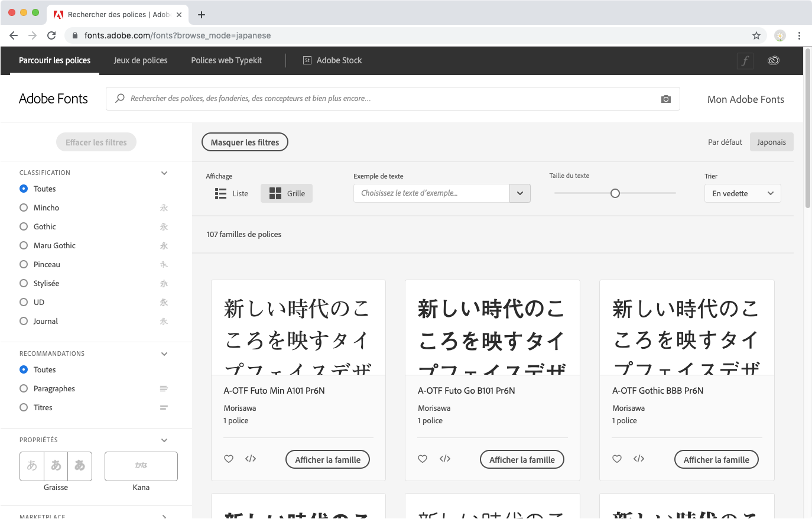Viewport: 812px width, 519px height.
Task: Open Parcourir les polices tab
Action: 54,60
